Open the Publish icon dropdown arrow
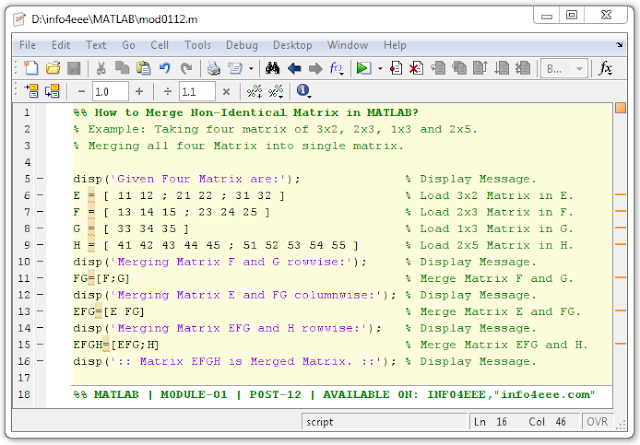Image resolution: width=640 pixels, height=445 pixels. [x=251, y=69]
